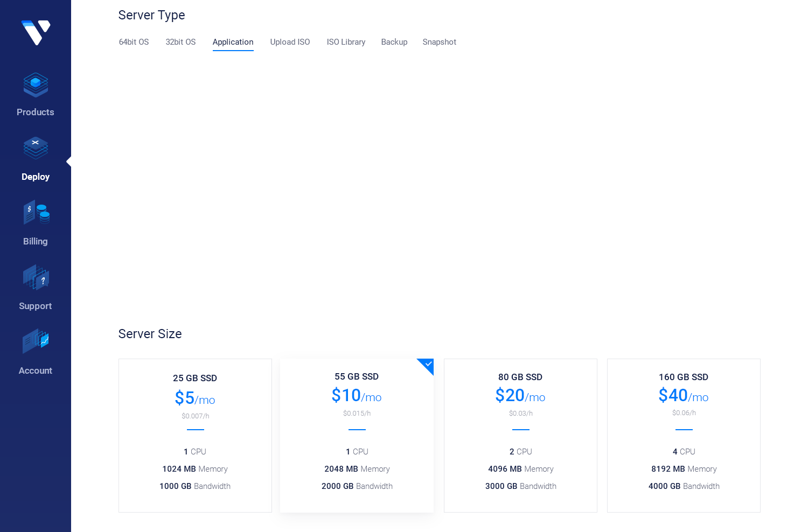Image resolution: width=808 pixels, height=532 pixels.
Task: Switch to the 32bit OS tab
Action: tap(180, 42)
